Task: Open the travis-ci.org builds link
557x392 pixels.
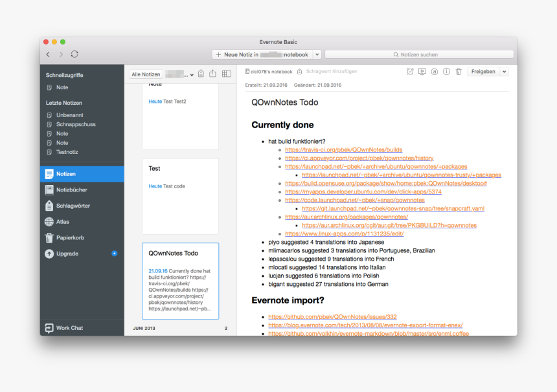Action: pos(343,149)
